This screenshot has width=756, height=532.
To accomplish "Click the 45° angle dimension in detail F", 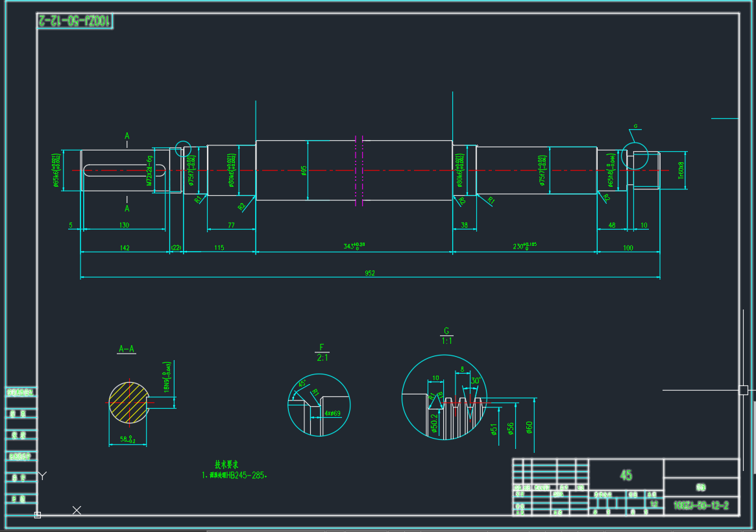I will [302, 383].
